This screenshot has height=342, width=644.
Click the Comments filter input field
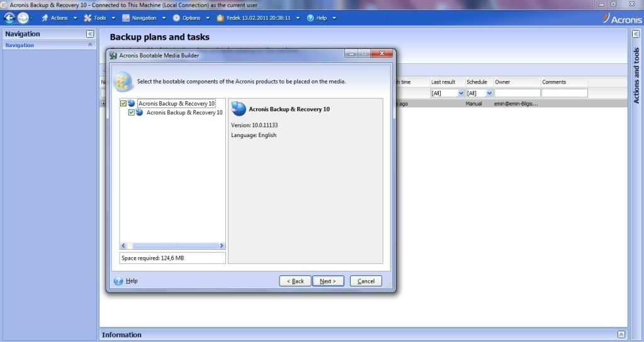pos(564,93)
